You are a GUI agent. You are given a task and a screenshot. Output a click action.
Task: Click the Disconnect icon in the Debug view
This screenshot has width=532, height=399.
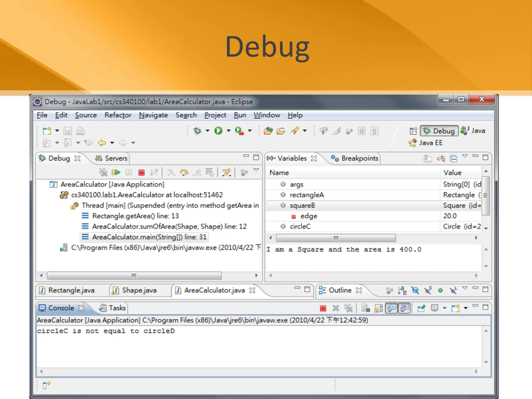pyautogui.click(x=154, y=172)
